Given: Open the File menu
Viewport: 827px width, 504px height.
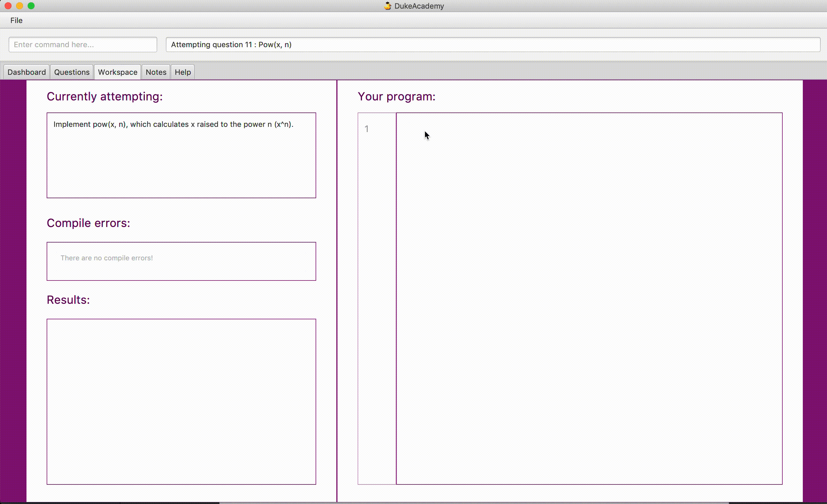Looking at the screenshot, I should 16,20.
